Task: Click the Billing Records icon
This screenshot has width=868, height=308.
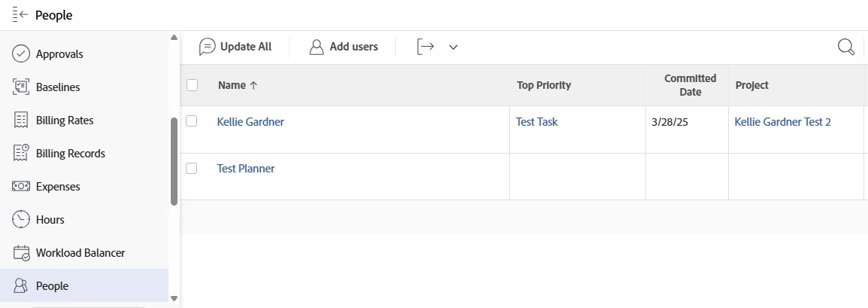Action: point(21,154)
